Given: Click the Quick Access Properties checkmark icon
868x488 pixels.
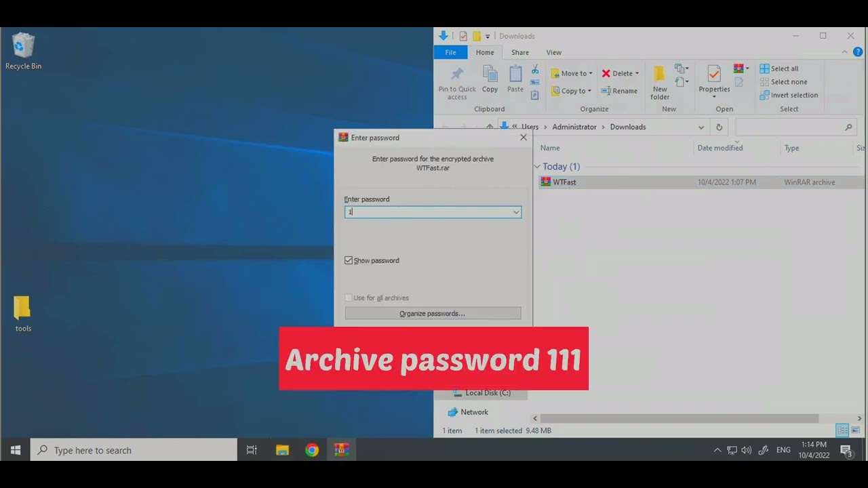Looking at the screenshot, I should tap(463, 36).
